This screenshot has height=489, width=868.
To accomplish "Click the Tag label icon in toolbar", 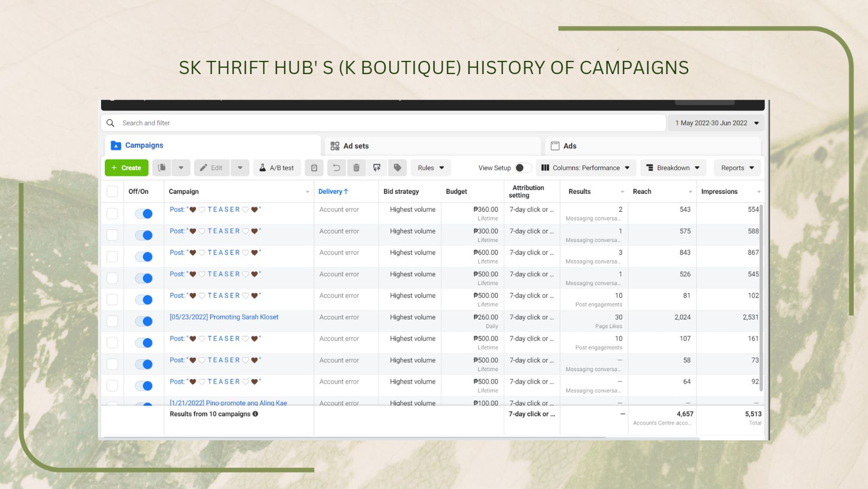I will (x=397, y=168).
